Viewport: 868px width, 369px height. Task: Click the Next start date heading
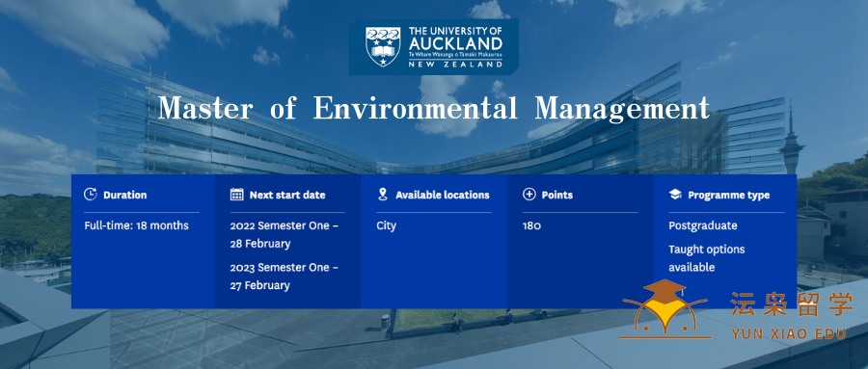coord(287,195)
